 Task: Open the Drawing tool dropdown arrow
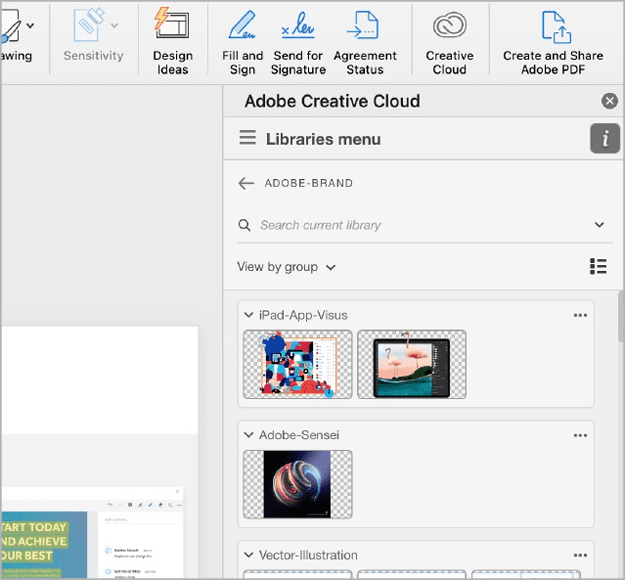click(x=30, y=26)
